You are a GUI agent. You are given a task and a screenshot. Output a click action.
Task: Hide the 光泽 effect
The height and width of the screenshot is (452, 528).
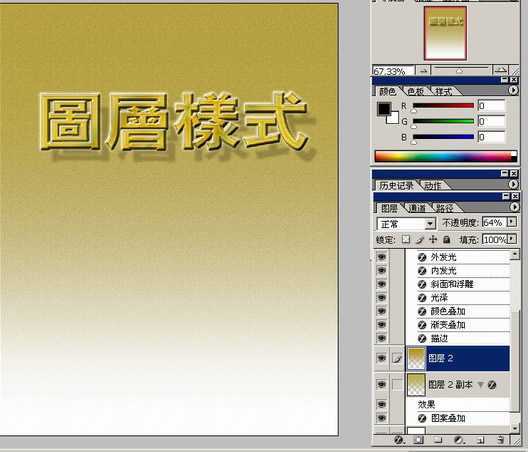click(382, 298)
